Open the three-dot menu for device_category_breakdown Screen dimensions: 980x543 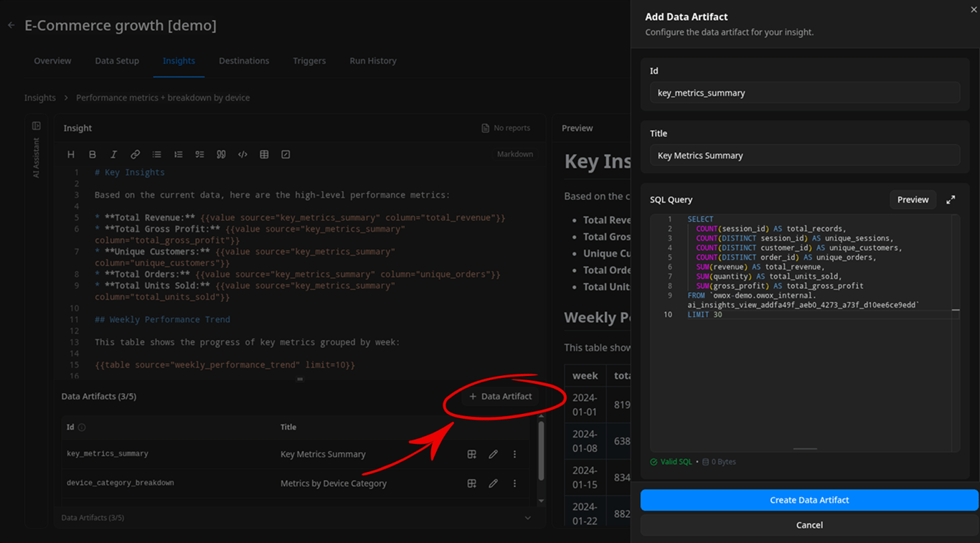[x=514, y=483]
